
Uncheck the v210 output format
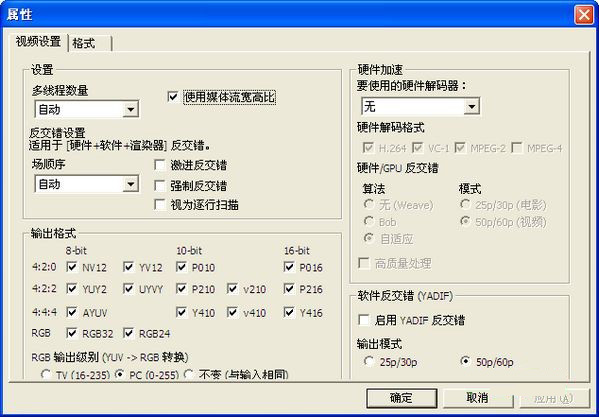pyautogui.click(x=232, y=289)
